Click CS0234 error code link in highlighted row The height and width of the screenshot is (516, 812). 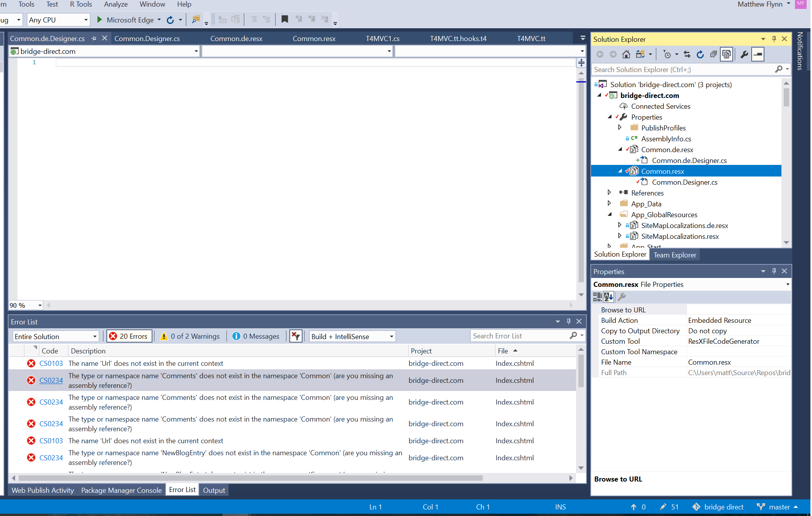pos(51,381)
